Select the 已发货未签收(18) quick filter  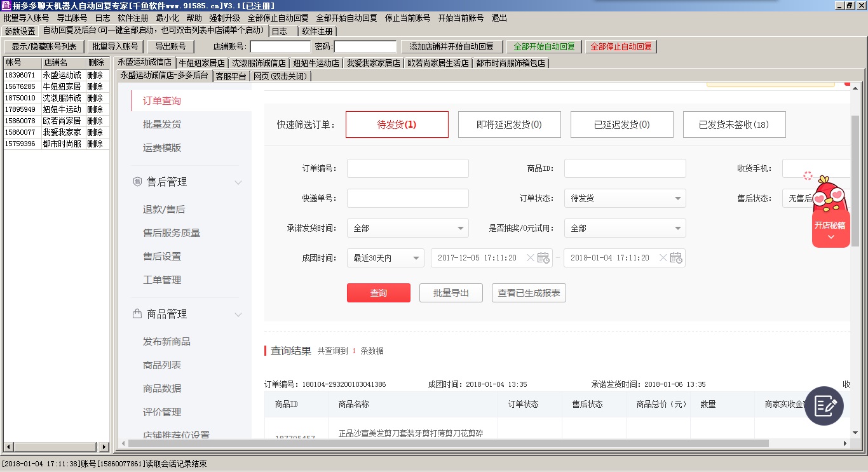tap(734, 125)
